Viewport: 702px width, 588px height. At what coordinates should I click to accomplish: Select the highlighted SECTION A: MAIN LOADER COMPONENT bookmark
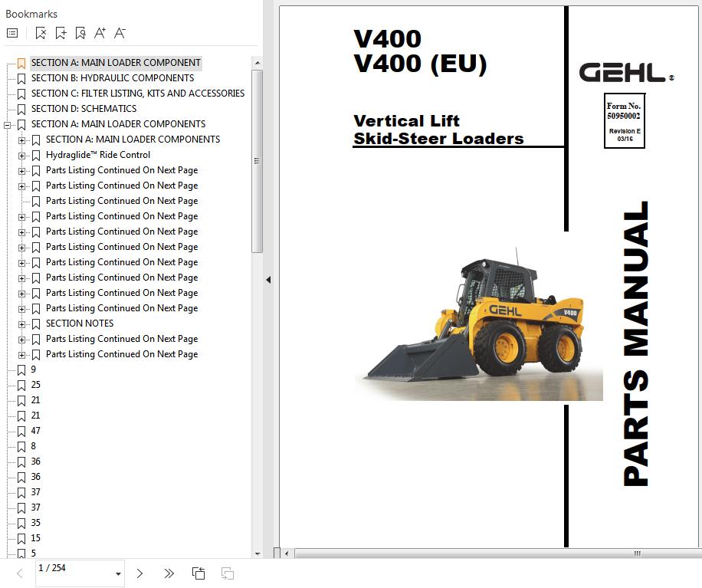116,63
